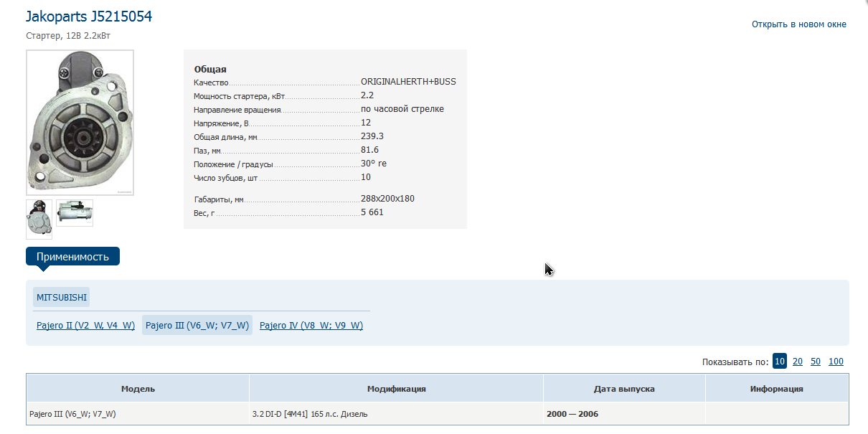Click the Jakoparts J5215054 product title
Viewport: 868px width, 434px height.
coord(89,16)
